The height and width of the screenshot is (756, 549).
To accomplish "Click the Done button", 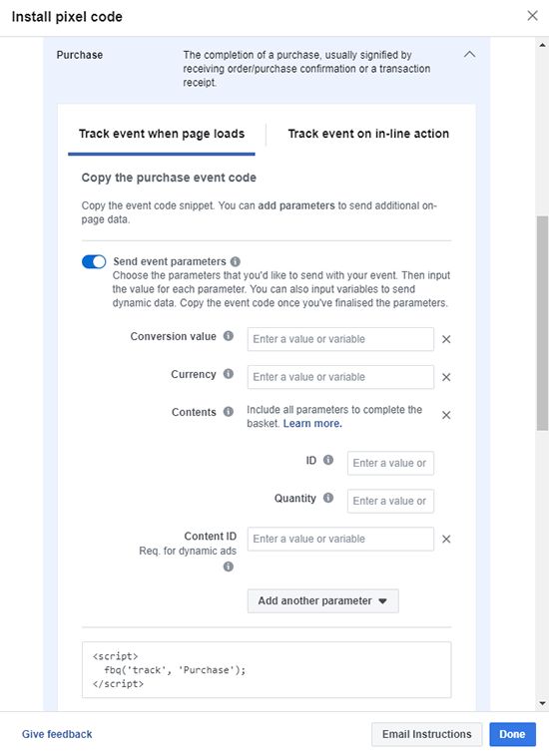I will (512, 734).
